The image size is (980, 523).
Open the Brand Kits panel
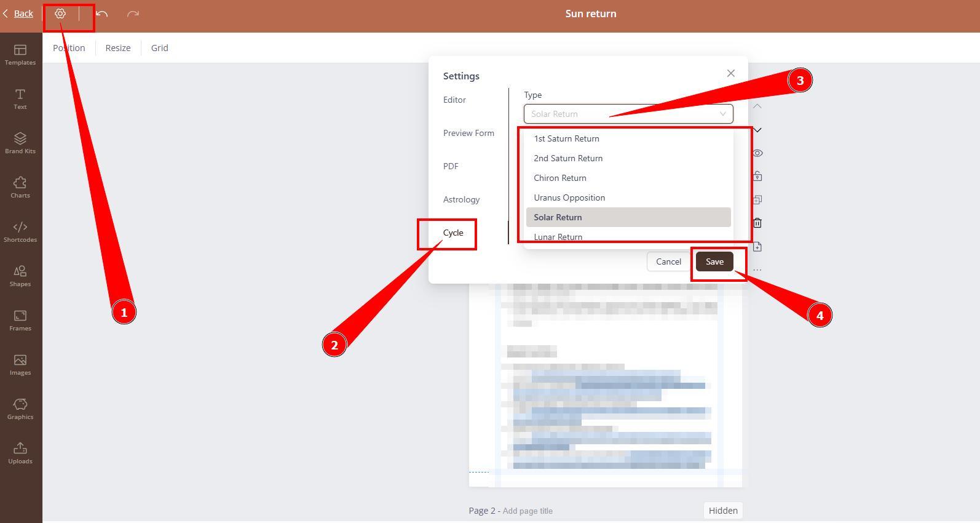pyautogui.click(x=20, y=143)
